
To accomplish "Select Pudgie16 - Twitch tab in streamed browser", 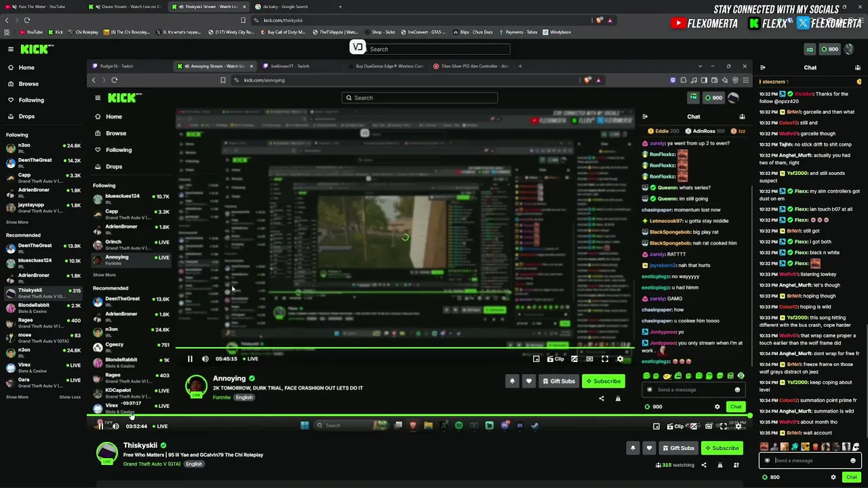I will point(129,66).
